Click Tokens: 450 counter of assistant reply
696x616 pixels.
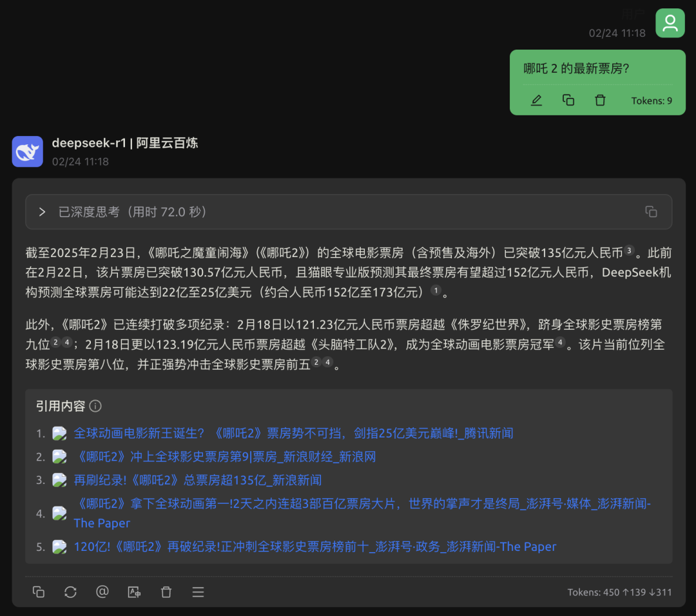coord(619,592)
